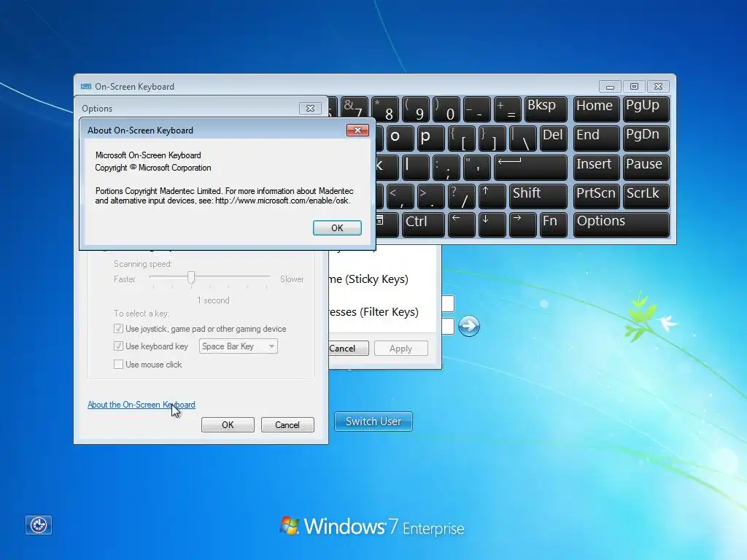Tap the down arrow key on the on-screen keyboard

(492, 225)
